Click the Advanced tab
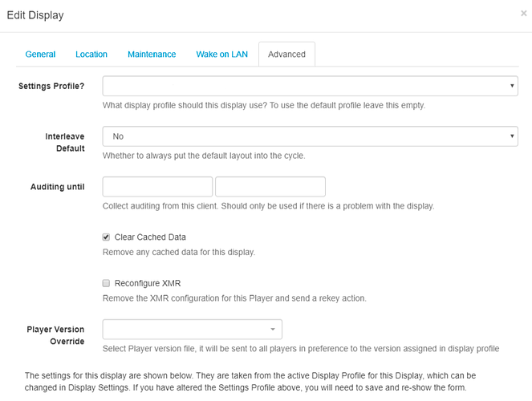The height and width of the screenshot is (401, 532). pos(286,55)
